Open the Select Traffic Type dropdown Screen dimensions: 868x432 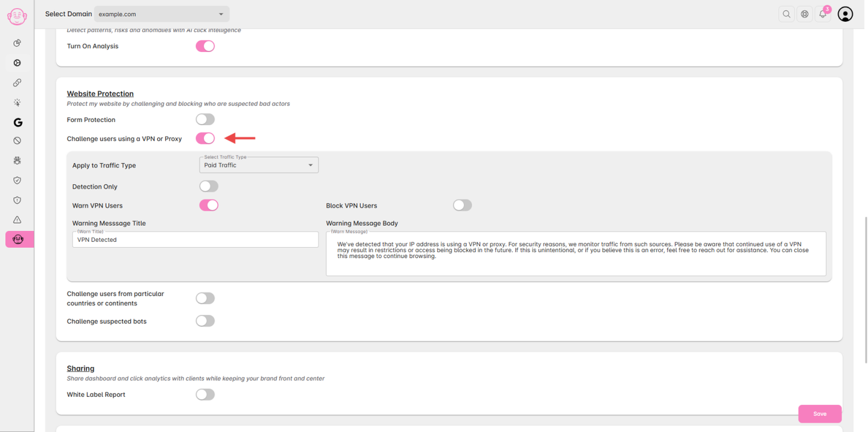tap(259, 165)
